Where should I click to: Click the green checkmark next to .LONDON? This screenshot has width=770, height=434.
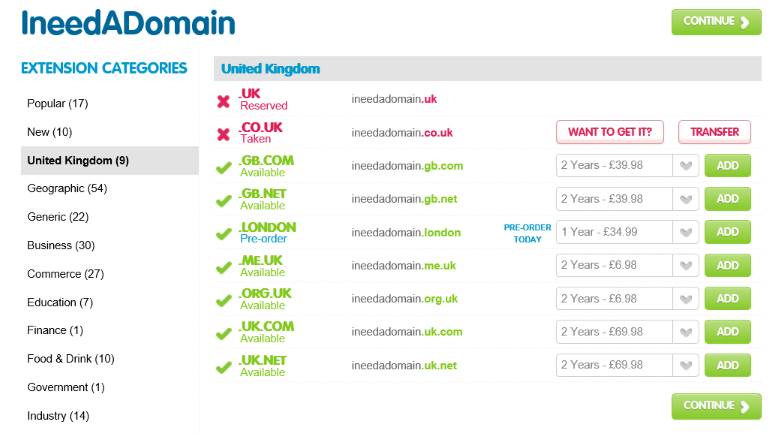224,233
